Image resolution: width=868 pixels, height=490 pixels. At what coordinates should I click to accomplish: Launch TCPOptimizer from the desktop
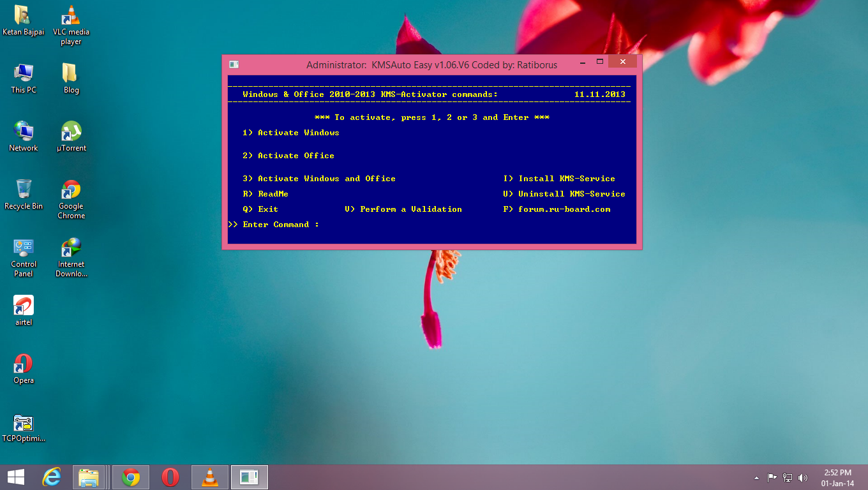tap(23, 422)
